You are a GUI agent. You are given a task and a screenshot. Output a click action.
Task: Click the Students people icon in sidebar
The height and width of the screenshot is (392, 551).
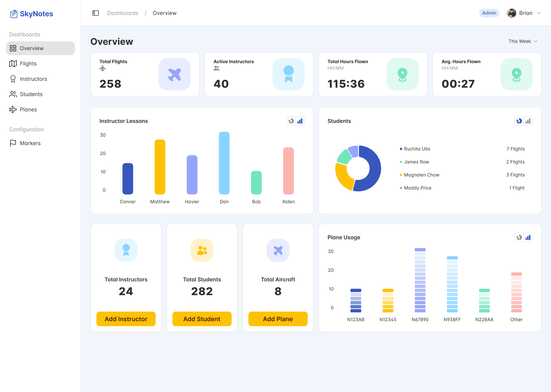point(13,94)
